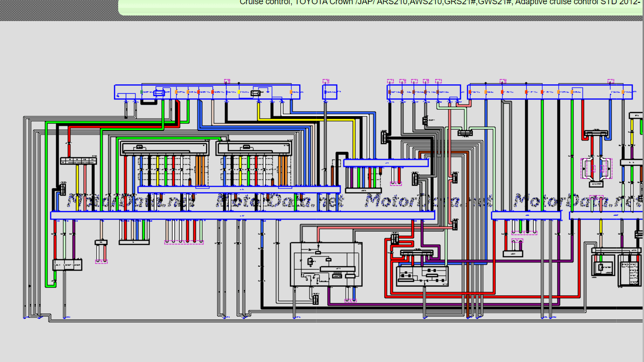644x362 pixels.
Task: Select the relay symbol in the top-left fuse block
Action: tap(159, 93)
